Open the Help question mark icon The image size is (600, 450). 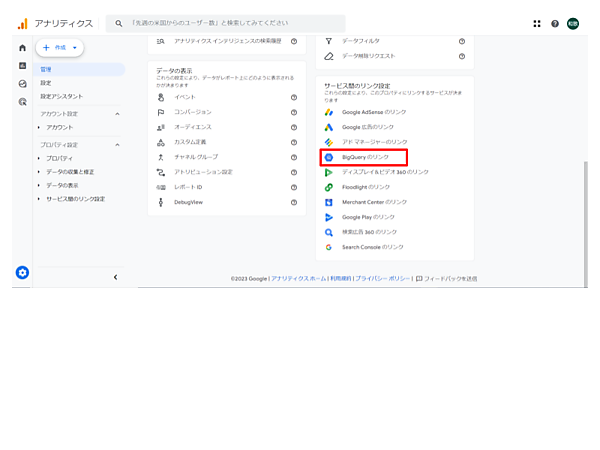(555, 24)
